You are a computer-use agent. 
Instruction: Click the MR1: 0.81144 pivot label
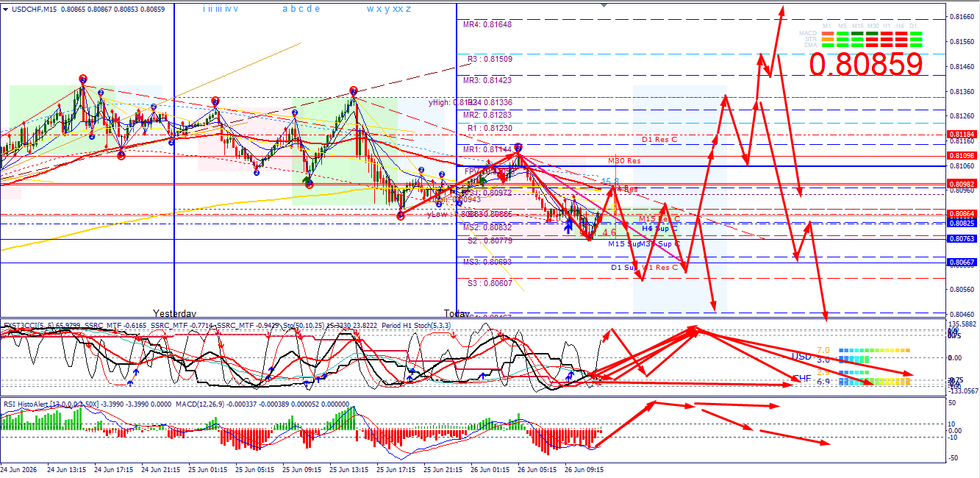pos(487,149)
